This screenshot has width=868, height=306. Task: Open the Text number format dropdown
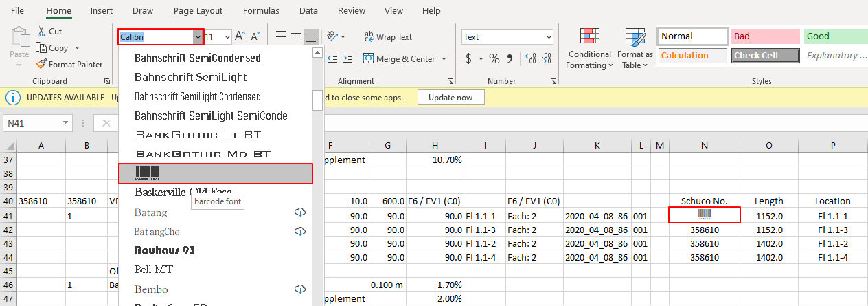pyautogui.click(x=549, y=37)
